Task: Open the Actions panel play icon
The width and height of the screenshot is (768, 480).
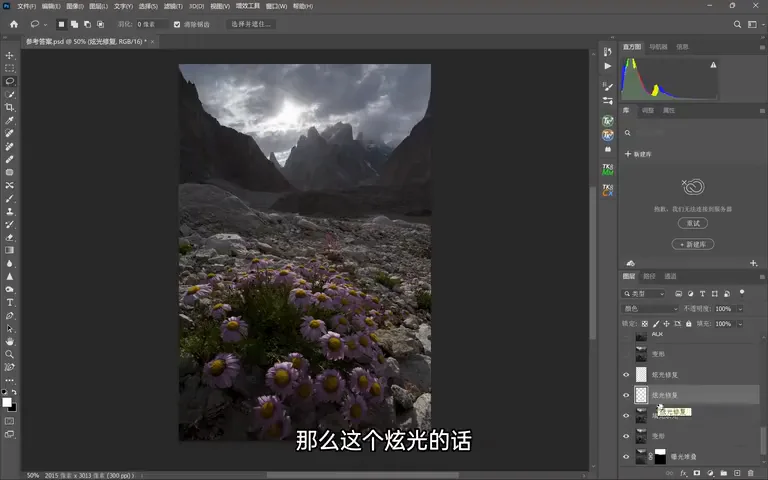Action: (x=608, y=66)
